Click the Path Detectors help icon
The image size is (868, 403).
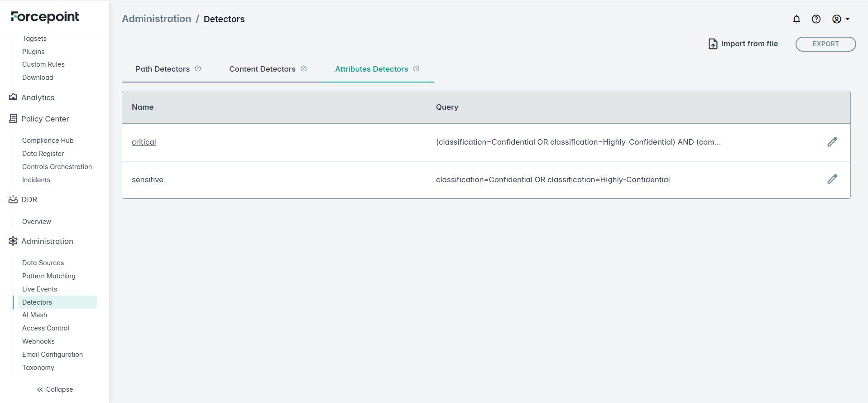coord(198,69)
